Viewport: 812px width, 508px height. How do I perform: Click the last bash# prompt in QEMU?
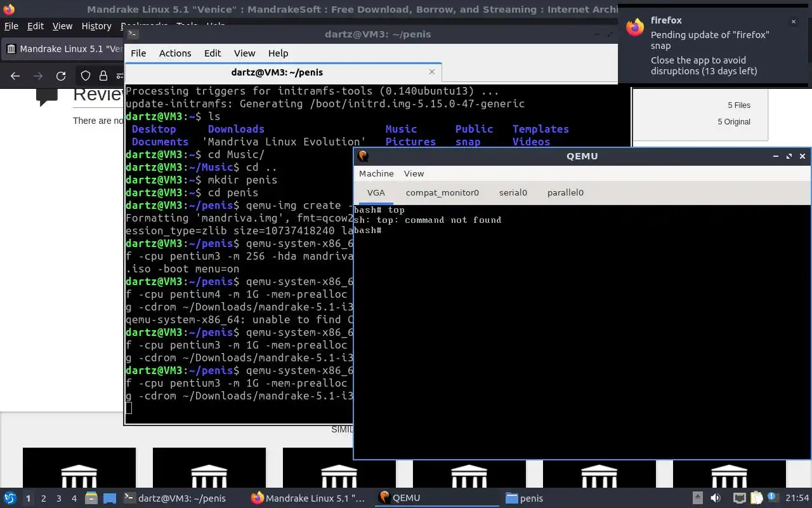click(x=367, y=230)
